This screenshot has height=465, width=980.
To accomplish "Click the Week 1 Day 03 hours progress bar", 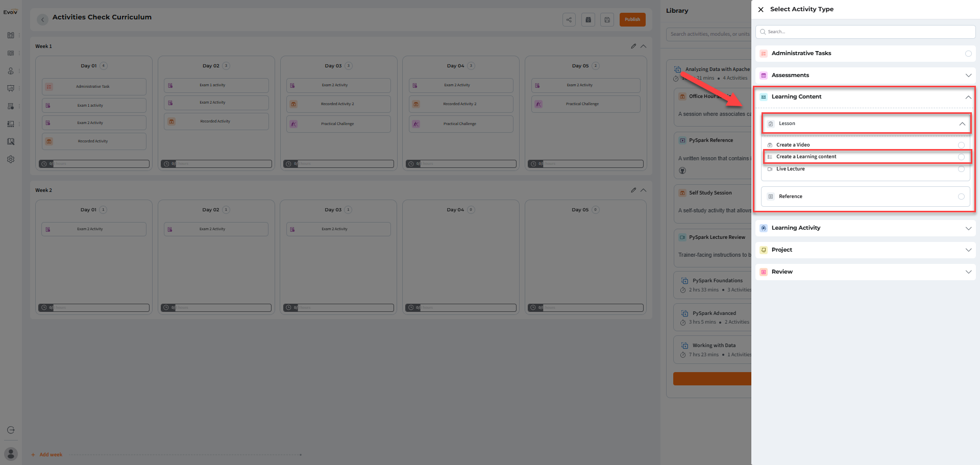I will (x=338, y=164).
